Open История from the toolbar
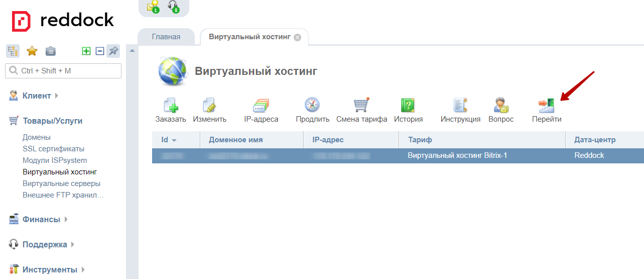This screenshot has width=644, height=279. pos(408,106)
